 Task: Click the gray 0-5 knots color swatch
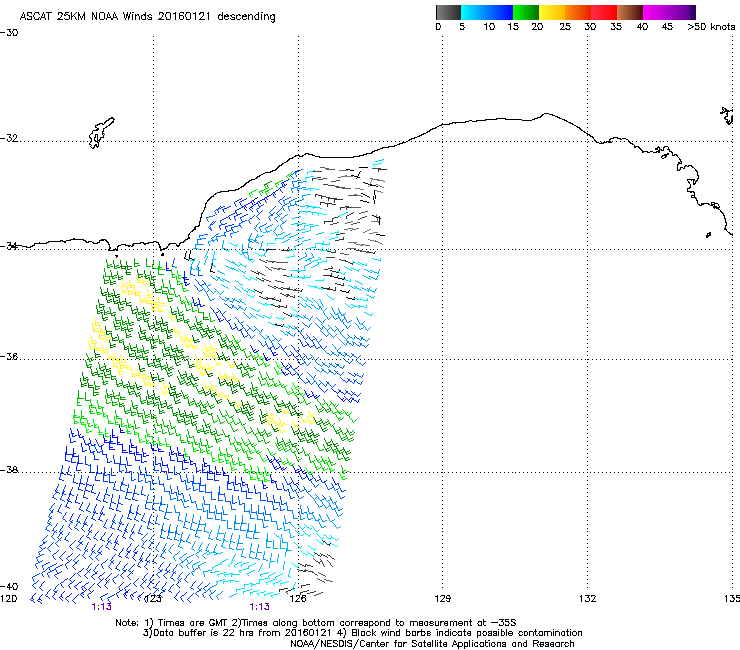click(448, 12)
